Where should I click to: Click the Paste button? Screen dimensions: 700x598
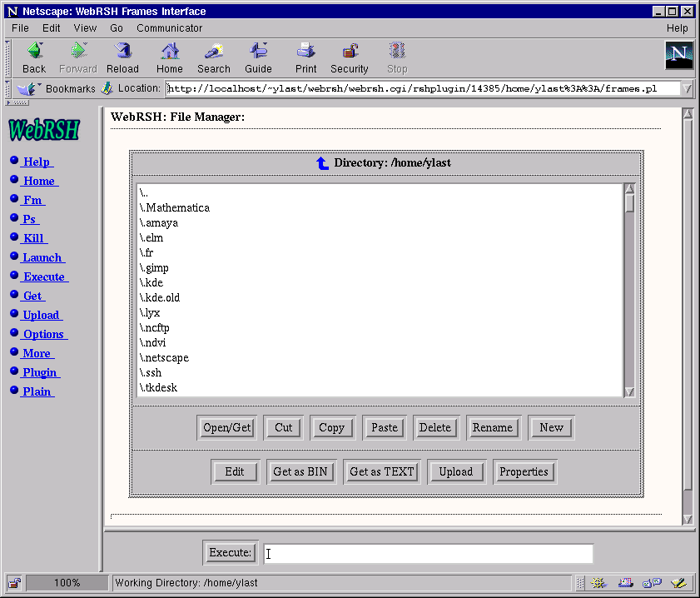click(x=385, y=428)
